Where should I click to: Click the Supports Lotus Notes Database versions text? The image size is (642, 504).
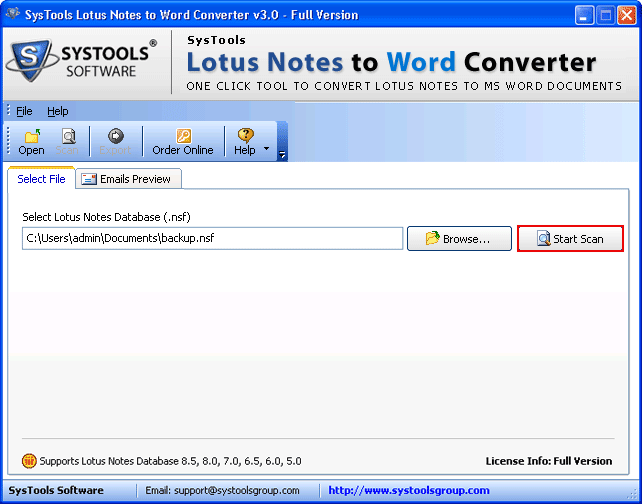pos(170,461)
